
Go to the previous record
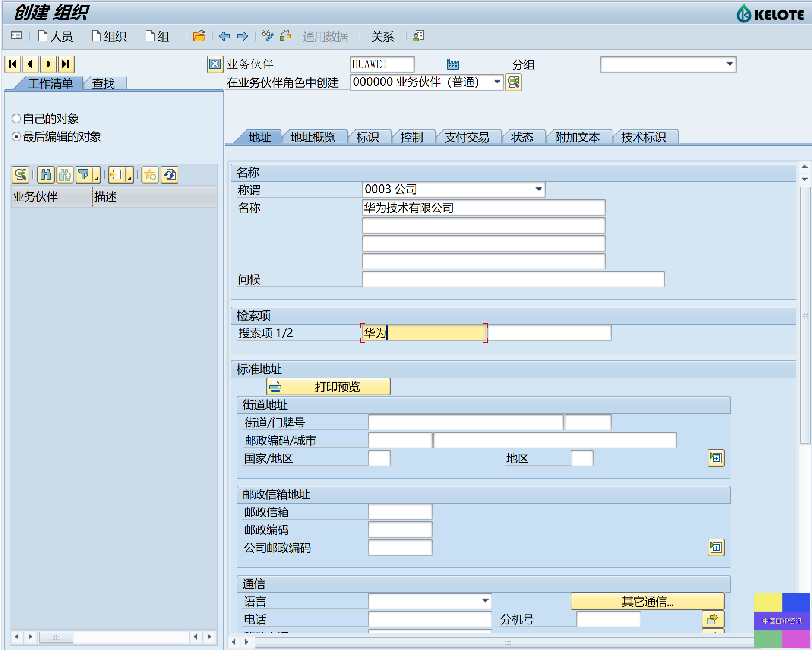pos(31,64)
